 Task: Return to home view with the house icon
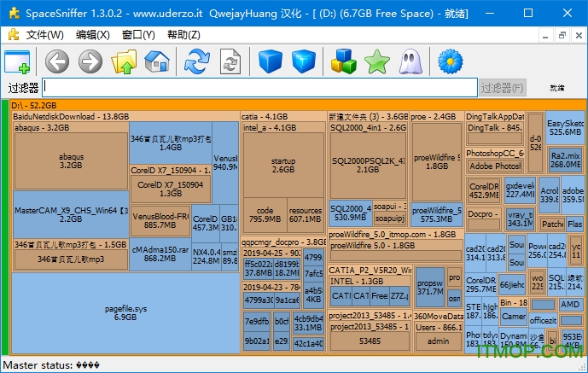coord(157,61)
